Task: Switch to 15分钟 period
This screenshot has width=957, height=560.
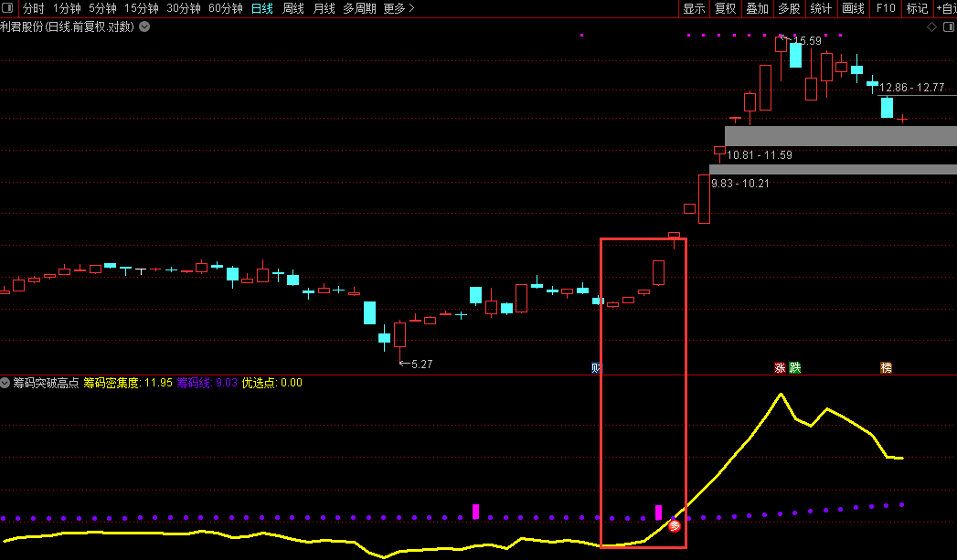Action: (142, 8)
